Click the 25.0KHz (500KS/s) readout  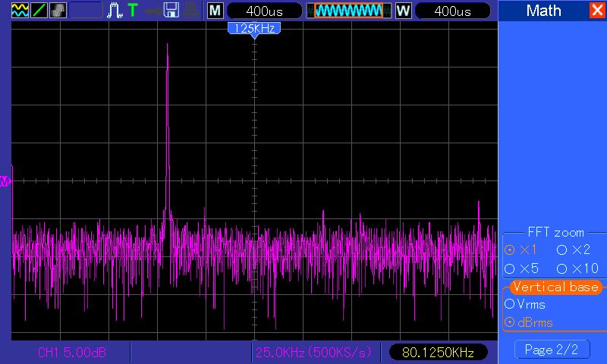pos(313,353)
